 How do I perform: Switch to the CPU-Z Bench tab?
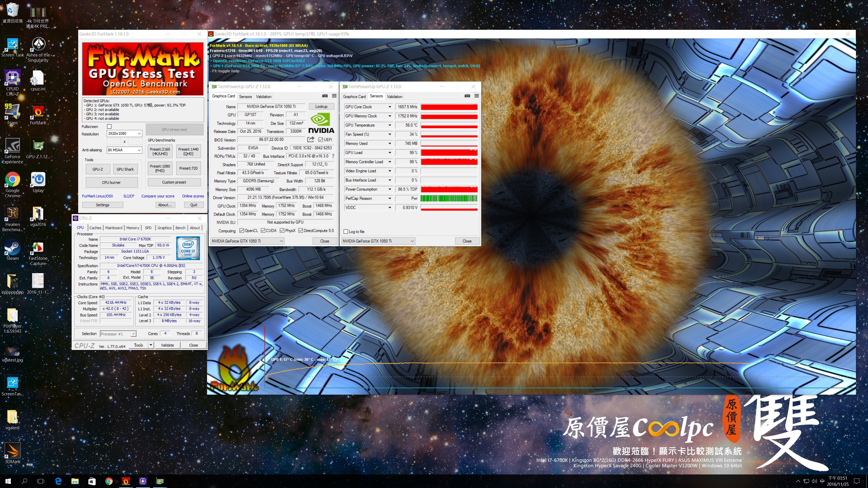pos(180,228)
